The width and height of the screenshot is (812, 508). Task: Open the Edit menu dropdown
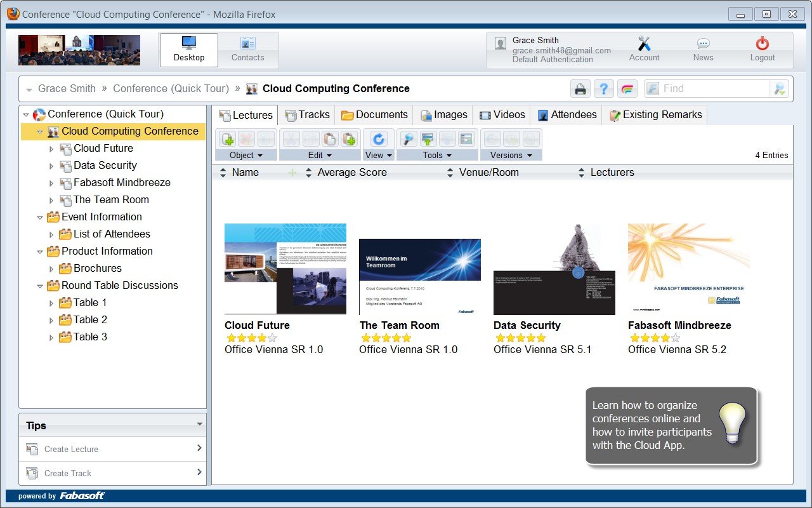[320, 155]
